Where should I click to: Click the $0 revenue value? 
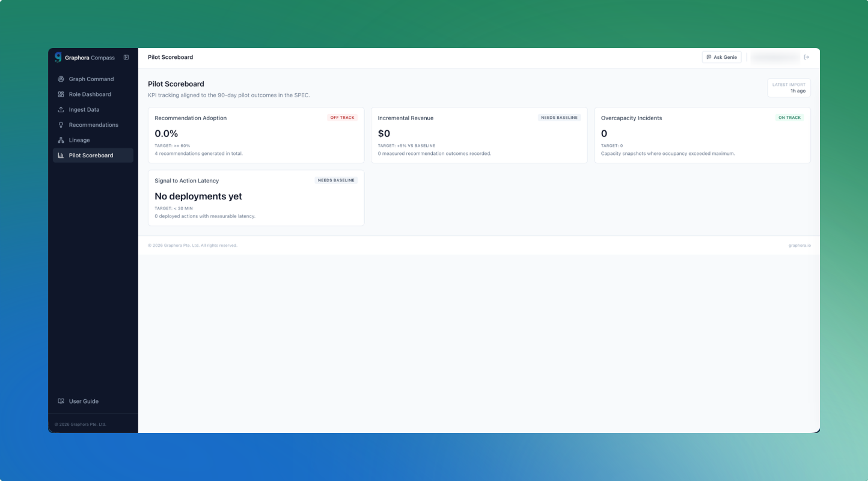pyautogui.click(x=384, y=133)
